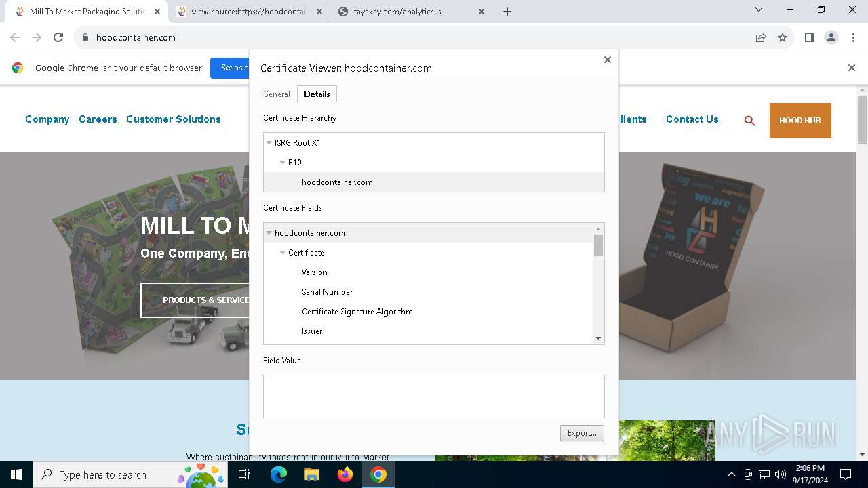This screenshot has width=868, height=488.
Task: Close the tayakay.com analytics tab
Action: coord(481,12)
